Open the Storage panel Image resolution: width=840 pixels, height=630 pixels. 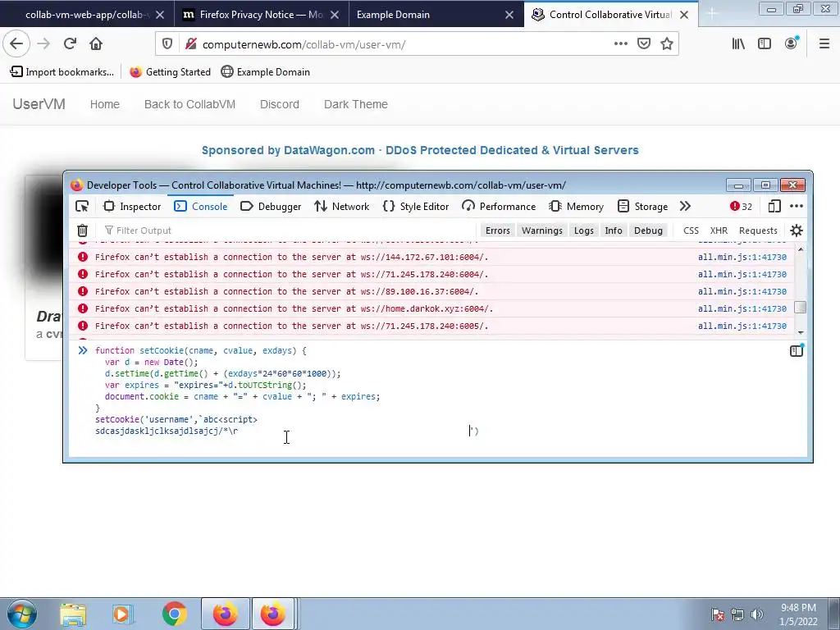point(642,206)
